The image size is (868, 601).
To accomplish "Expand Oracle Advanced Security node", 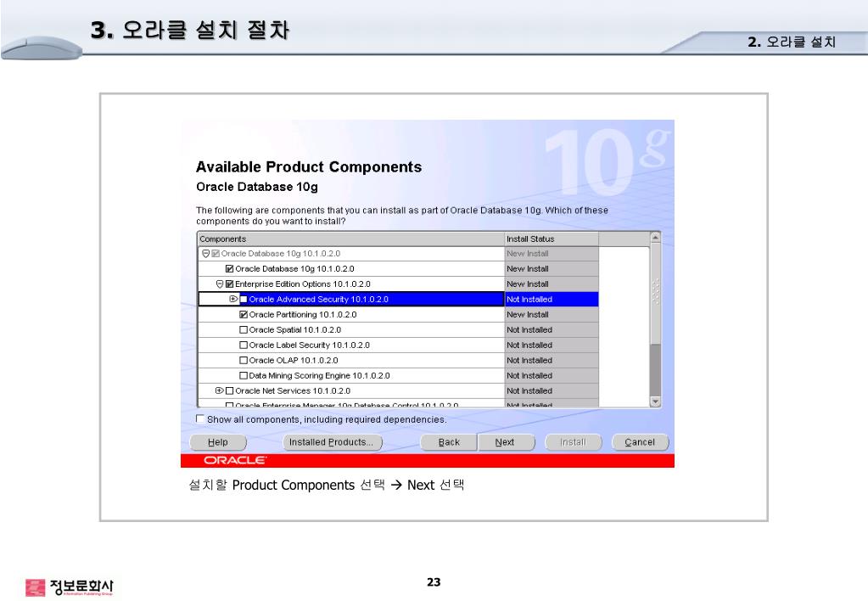I will click(233, 299).
